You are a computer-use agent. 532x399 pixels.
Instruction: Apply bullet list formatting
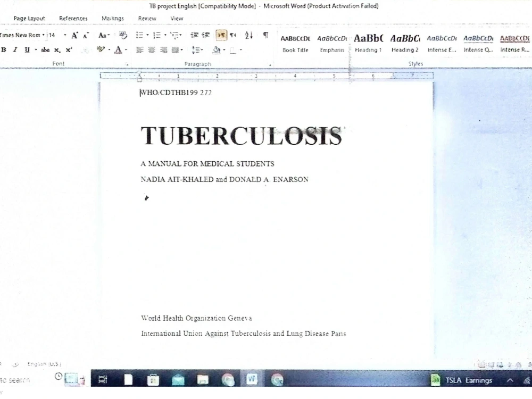[x=139, y=35]
